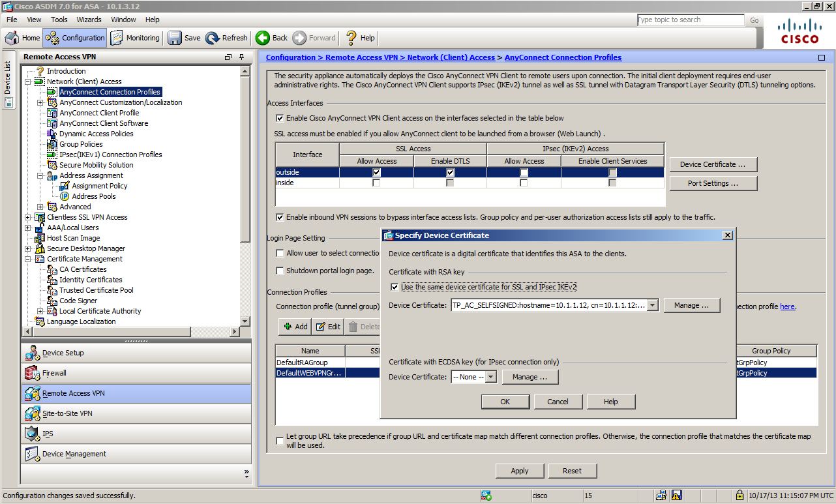Toggle Shutdown portal login page checkbox

pos(280,271)
